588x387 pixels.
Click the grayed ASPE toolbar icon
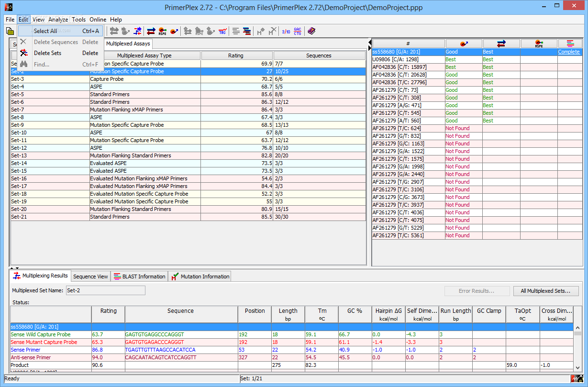point(200,31)
